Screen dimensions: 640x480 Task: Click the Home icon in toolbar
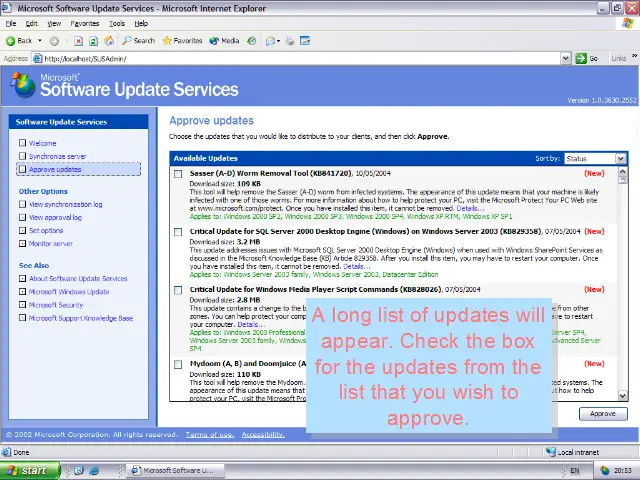tap(109, 41)
